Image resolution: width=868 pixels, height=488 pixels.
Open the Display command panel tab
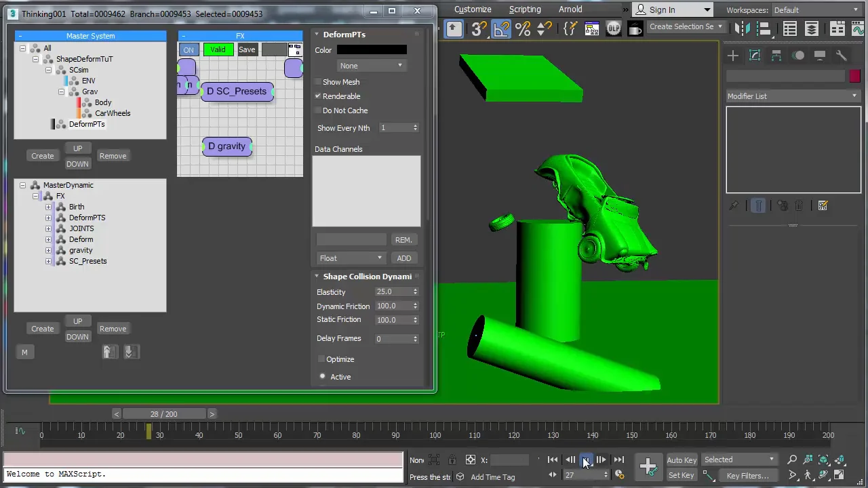pos(820,56)
